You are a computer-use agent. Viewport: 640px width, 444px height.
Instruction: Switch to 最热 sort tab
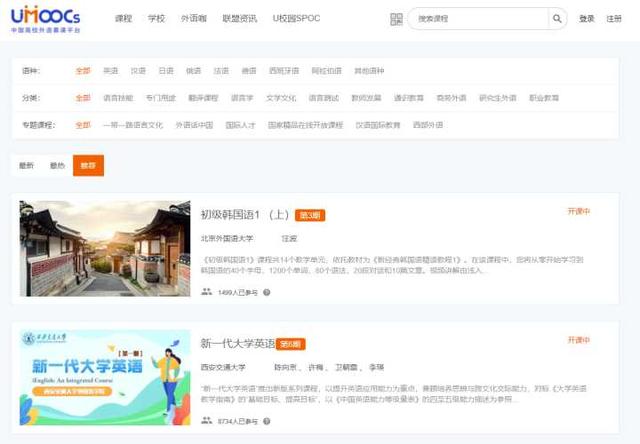pos(57,165)
